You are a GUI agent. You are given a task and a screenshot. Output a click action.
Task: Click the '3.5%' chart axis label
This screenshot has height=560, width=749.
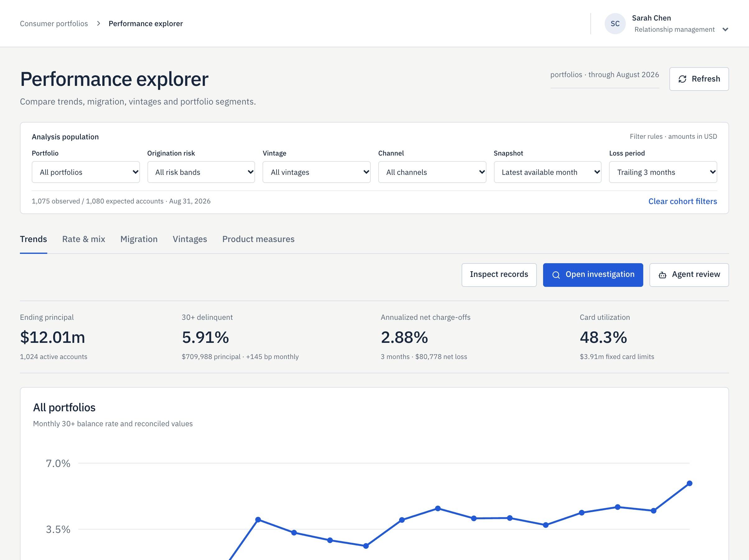pyautogui.click(x=58, y=530)
